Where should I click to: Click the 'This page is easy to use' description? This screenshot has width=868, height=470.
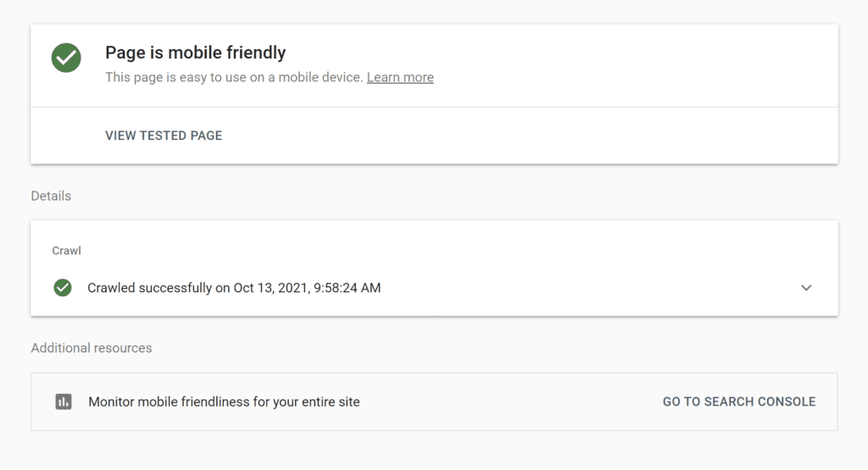[x=234, y=77]
